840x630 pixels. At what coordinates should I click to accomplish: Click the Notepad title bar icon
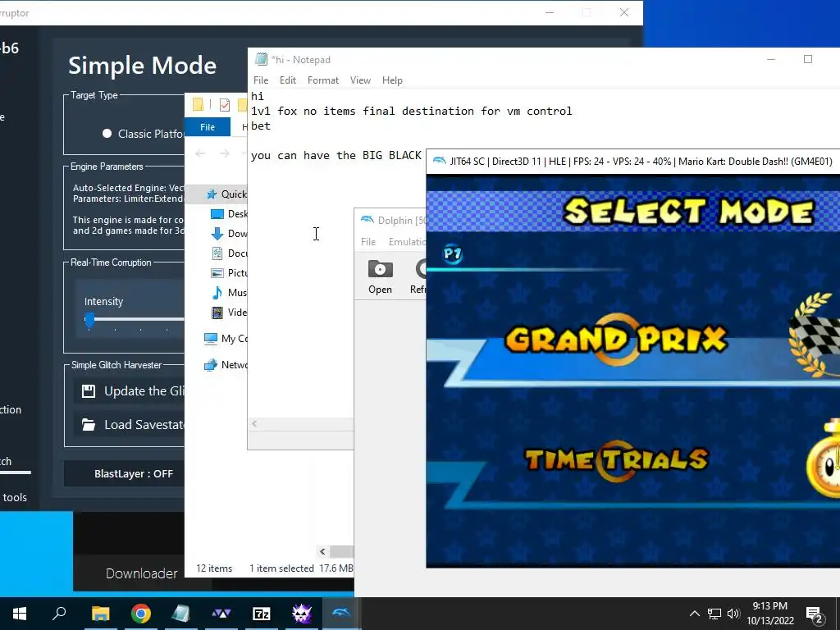click(261, 59)
